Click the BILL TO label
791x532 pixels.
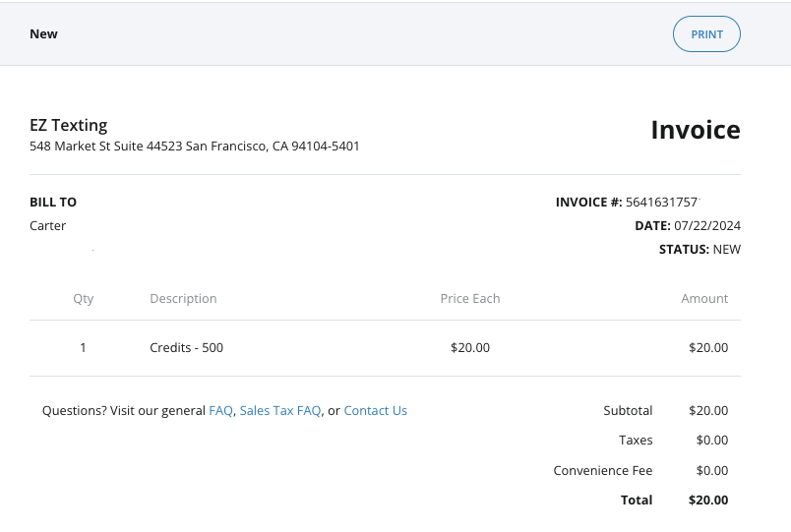click(53, 203)
